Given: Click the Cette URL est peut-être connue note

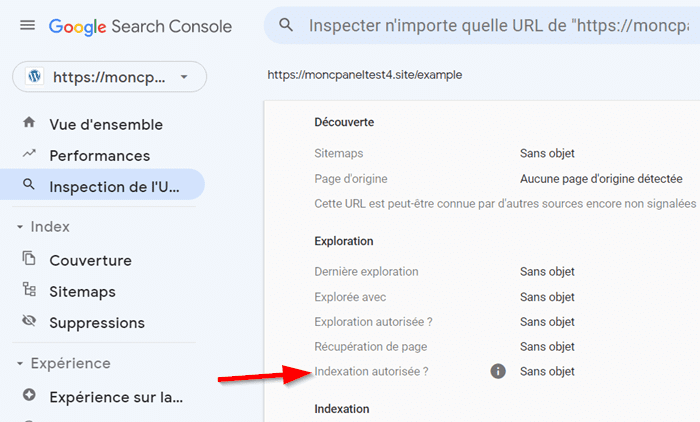Looking at the screenshot, I should 505,204.
